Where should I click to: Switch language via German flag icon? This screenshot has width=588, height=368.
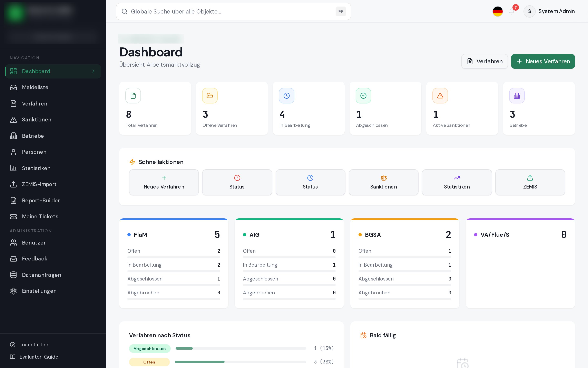tap(498, 11)
